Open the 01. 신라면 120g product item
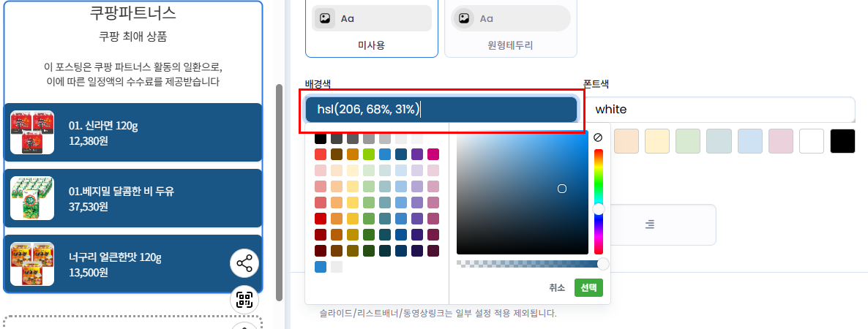The height and width of the screenshot is (329, 868). [x=133, y=132]
